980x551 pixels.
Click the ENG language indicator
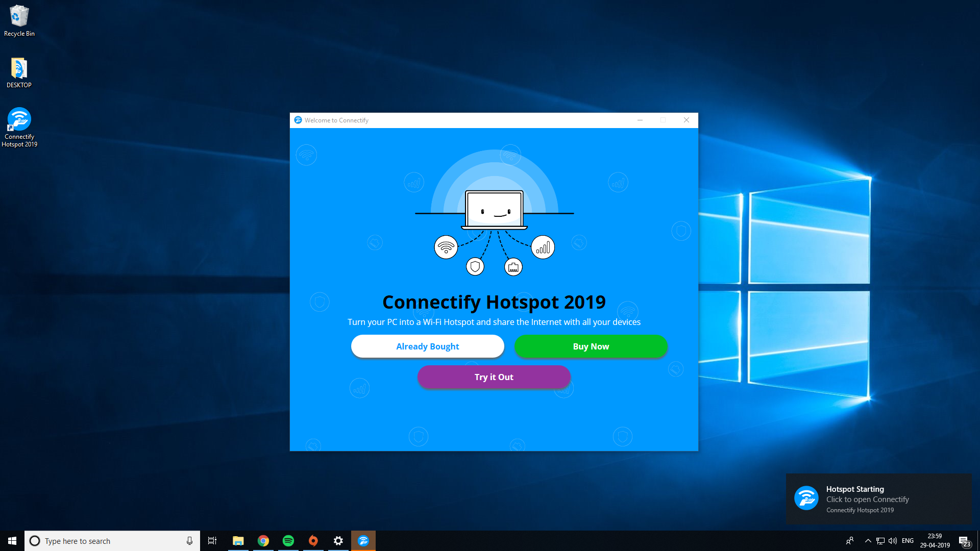[908, 541]
